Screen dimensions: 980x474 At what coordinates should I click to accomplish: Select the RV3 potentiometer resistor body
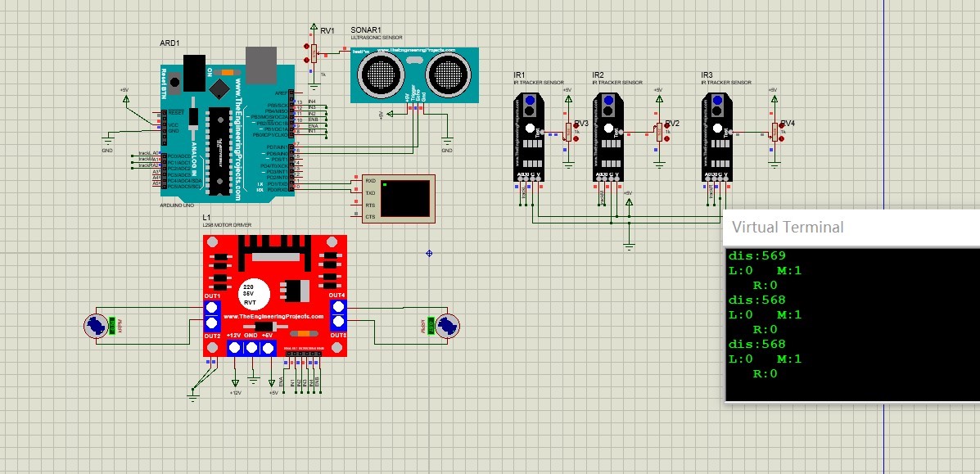pos(567,133)
